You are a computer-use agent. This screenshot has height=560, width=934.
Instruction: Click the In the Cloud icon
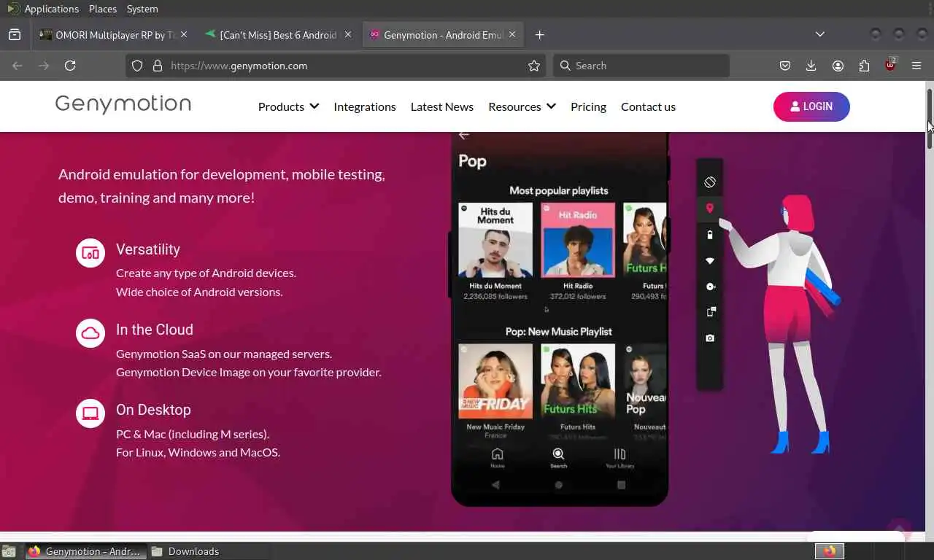tap(90, 333)
